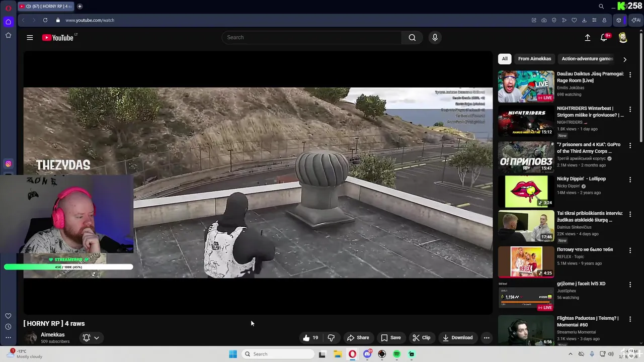
Task: View site security lock info
Action: click(58, 20)
